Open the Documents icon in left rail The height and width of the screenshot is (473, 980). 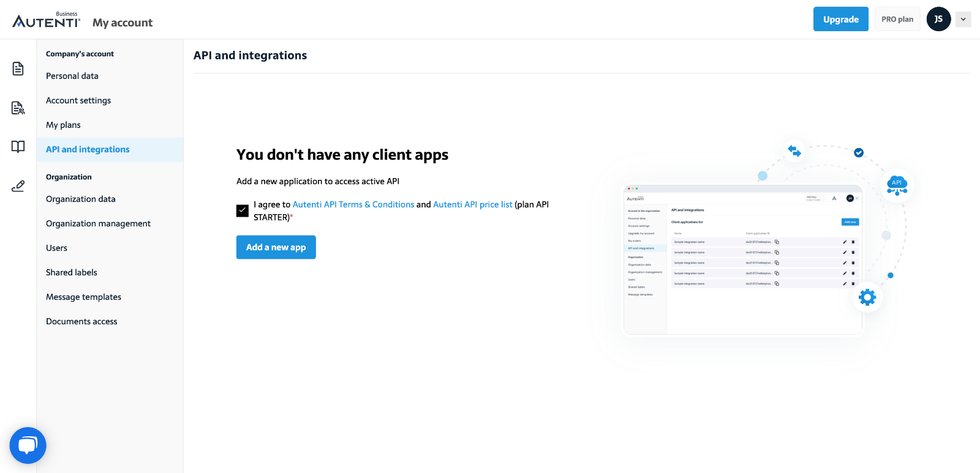[18, 69]
